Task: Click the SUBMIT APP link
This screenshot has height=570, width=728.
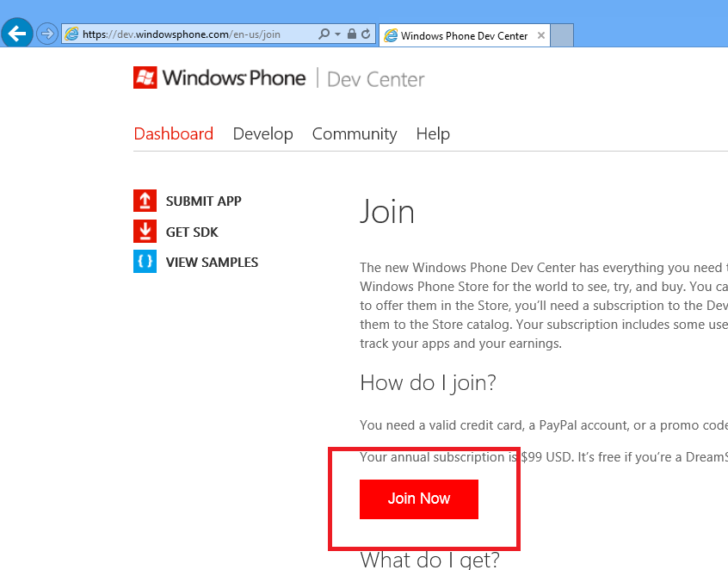Action: [x=204, y=201]
